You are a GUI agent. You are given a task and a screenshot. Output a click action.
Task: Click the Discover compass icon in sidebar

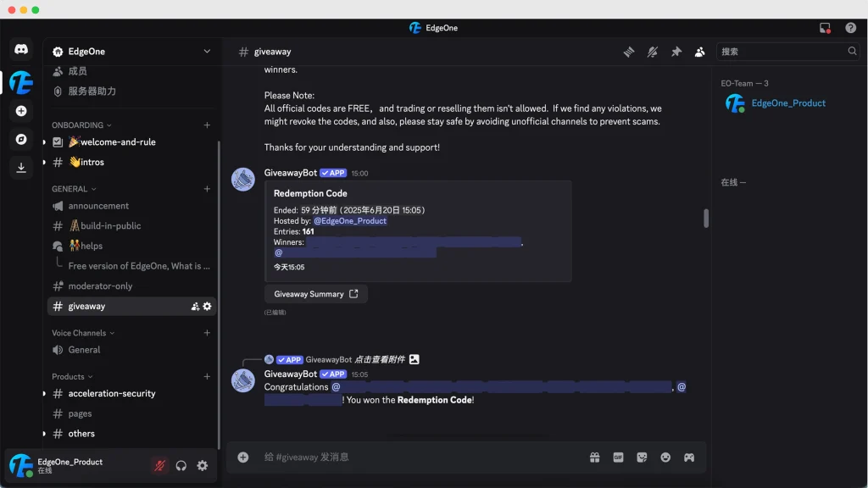pyautogui.click(x=21, y=140)
